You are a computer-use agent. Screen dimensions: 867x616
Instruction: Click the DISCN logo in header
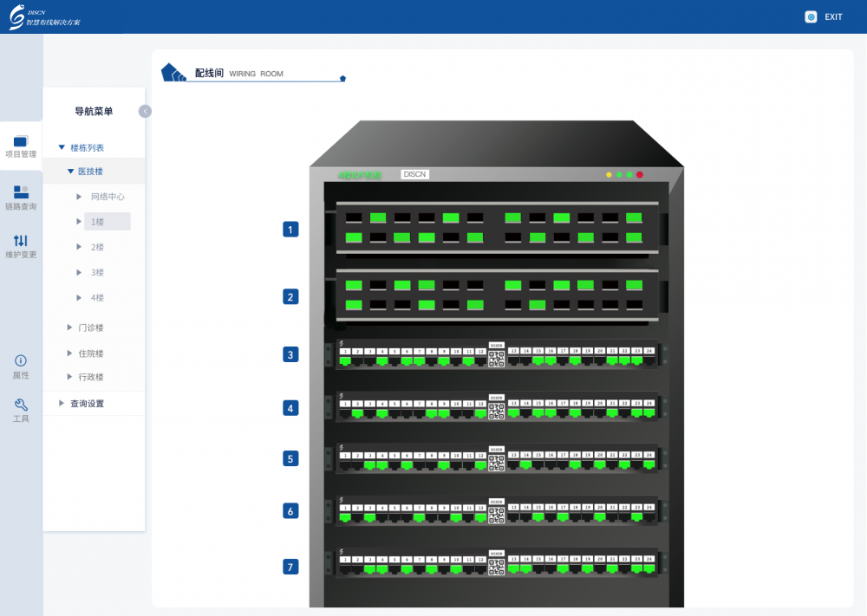[x=45, y=17]
